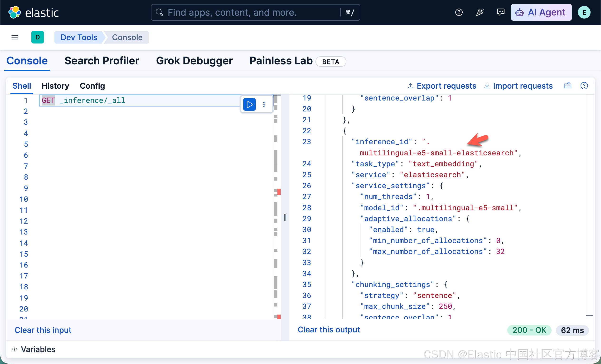Open the Config sub-tab
Image resolution: width=601 pixels, height=364 pixels.
[x=92, y=86]
